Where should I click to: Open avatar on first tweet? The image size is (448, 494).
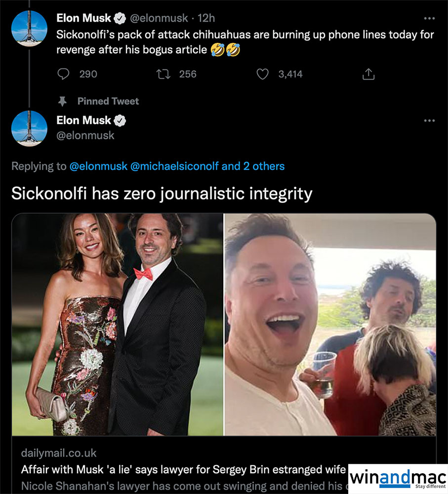[x=29, y=28]
